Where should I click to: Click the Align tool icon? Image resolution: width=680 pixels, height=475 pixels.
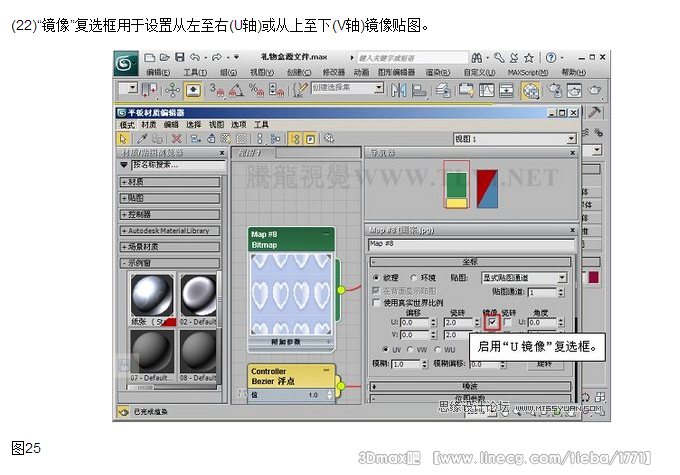(418, 90)
